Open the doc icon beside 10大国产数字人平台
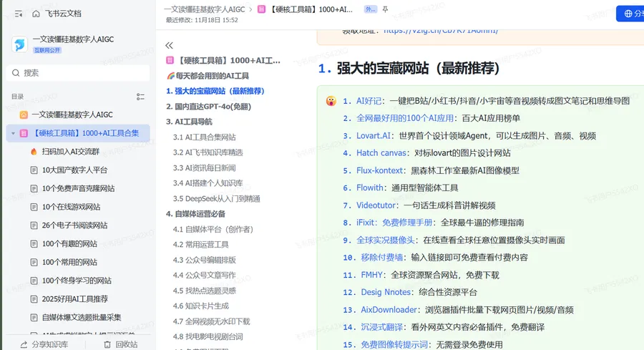The height and width of the screenshot is (350, 644). (34, 170)
